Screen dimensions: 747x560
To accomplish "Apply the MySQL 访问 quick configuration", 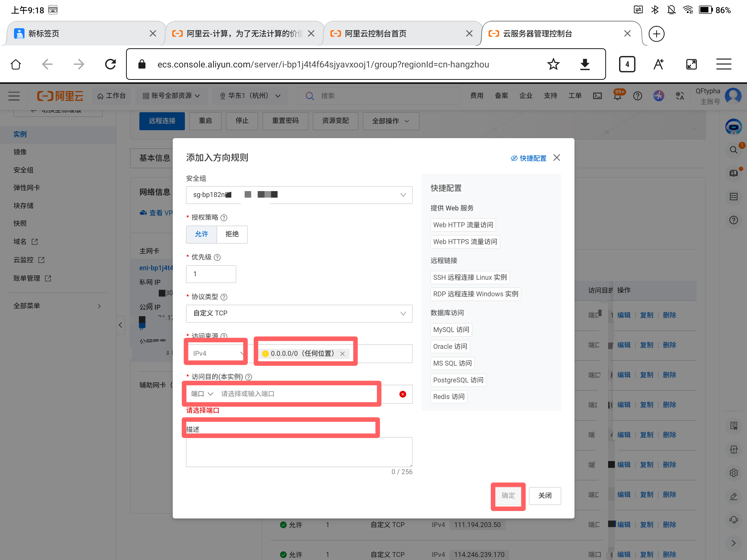I will point(451,330).
